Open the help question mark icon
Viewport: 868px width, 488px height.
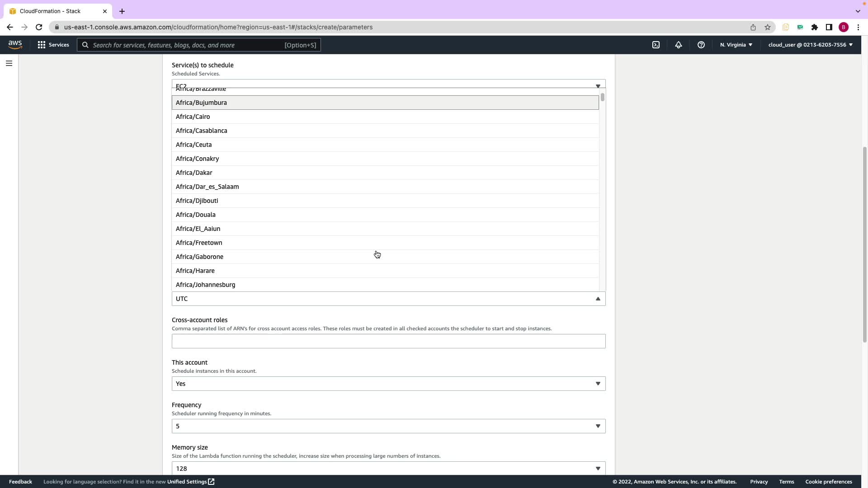coord(701,45)
